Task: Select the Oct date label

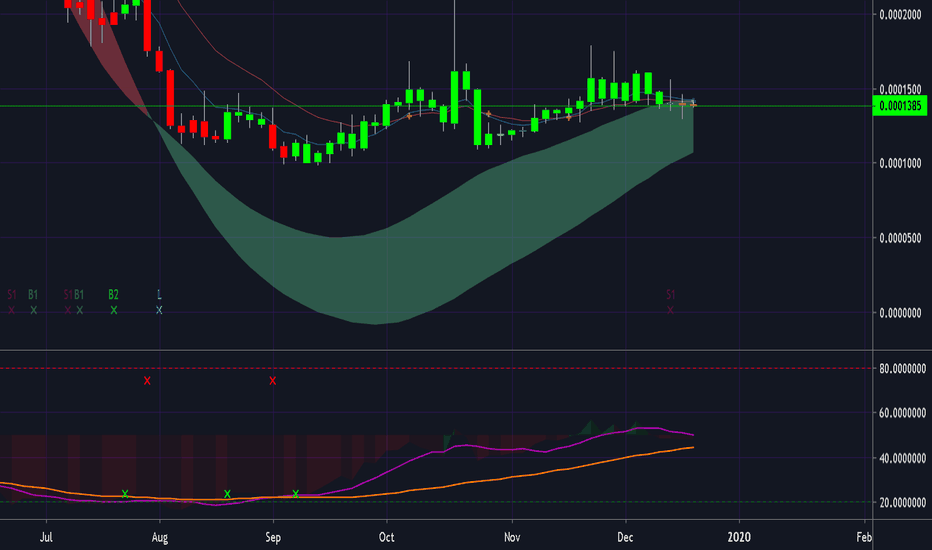Action: pos(386,538)
